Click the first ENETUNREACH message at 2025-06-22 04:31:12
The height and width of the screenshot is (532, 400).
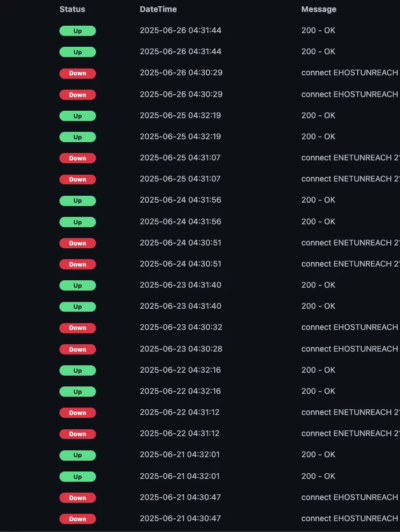click(x=350, y=412)
